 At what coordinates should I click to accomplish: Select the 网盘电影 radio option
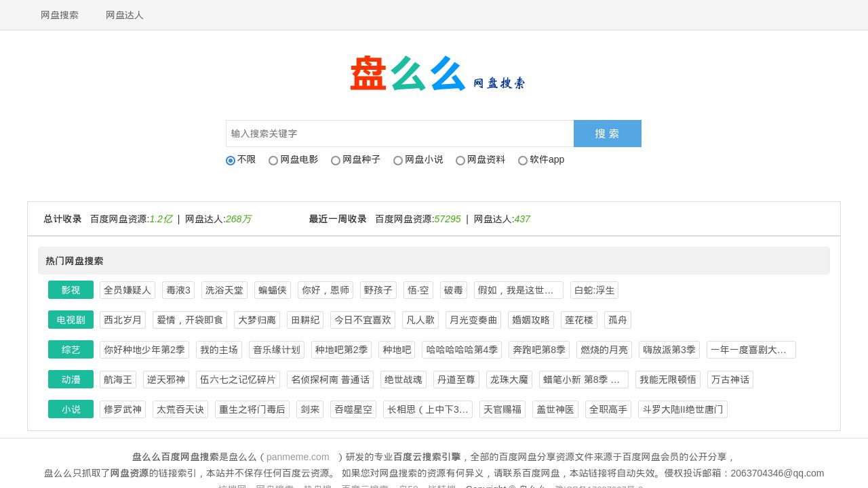coord(273,161)
